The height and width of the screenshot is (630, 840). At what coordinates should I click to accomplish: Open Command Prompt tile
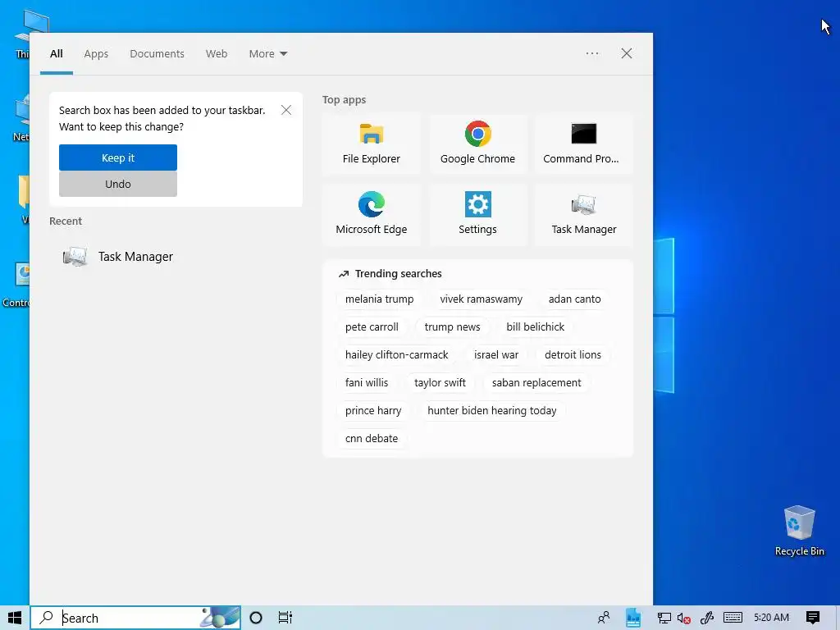(583, 144)
